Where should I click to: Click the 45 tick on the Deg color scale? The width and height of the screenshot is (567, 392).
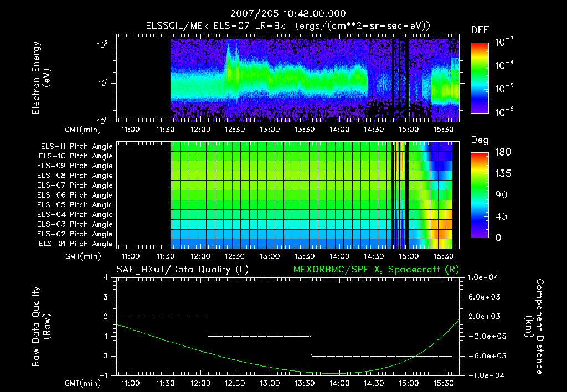tap(501, 216)
